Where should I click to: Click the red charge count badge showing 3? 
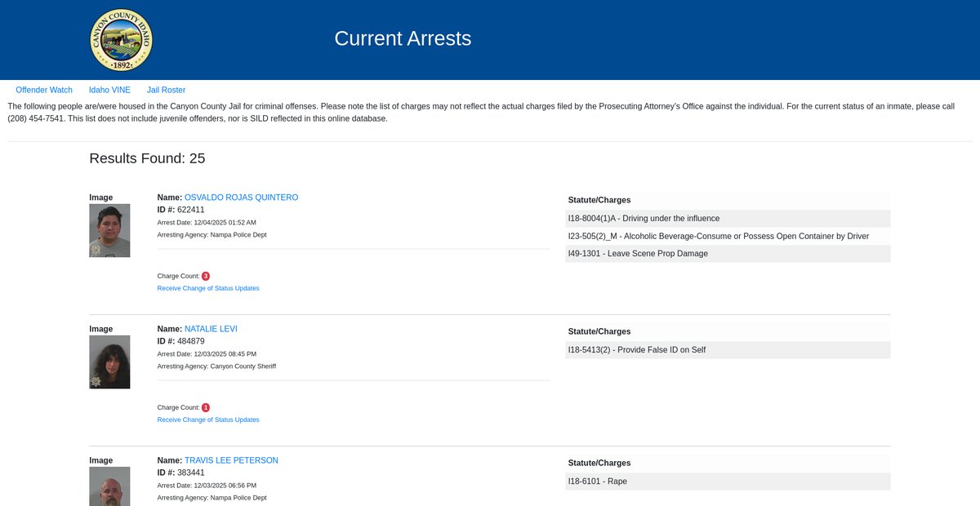click(x=206, y=276)
